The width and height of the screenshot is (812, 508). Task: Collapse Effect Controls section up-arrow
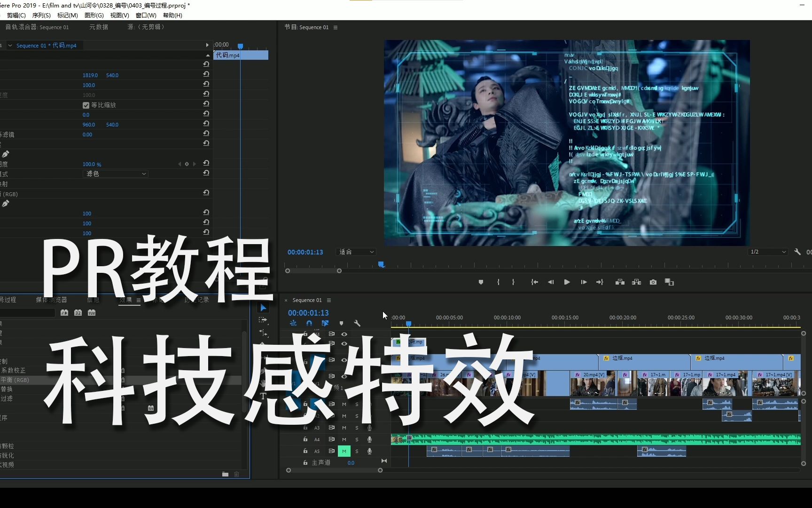207,56
